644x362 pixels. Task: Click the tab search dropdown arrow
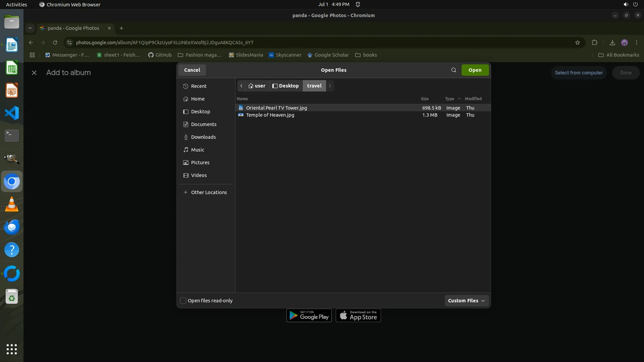(x=30, y=28)
